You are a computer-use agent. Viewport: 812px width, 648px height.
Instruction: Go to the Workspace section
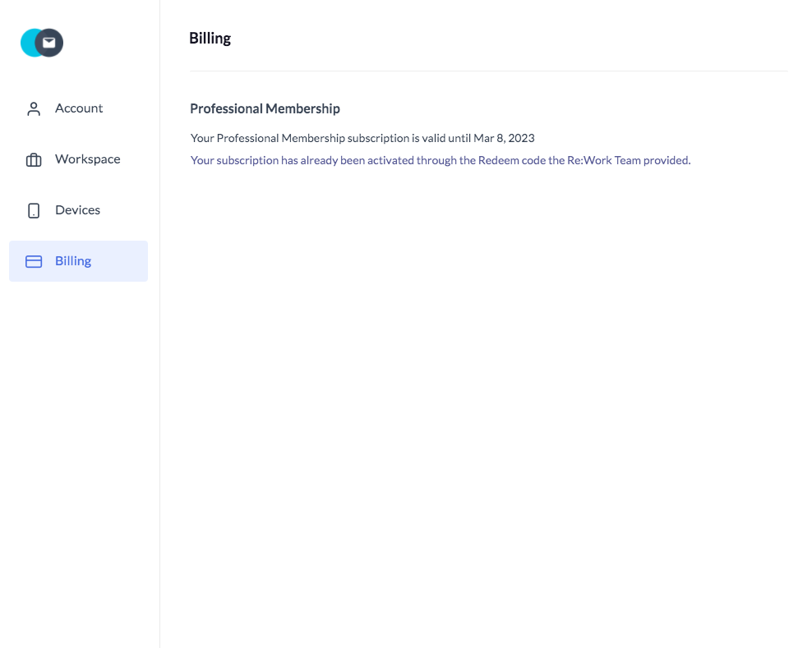click(87, 159)
